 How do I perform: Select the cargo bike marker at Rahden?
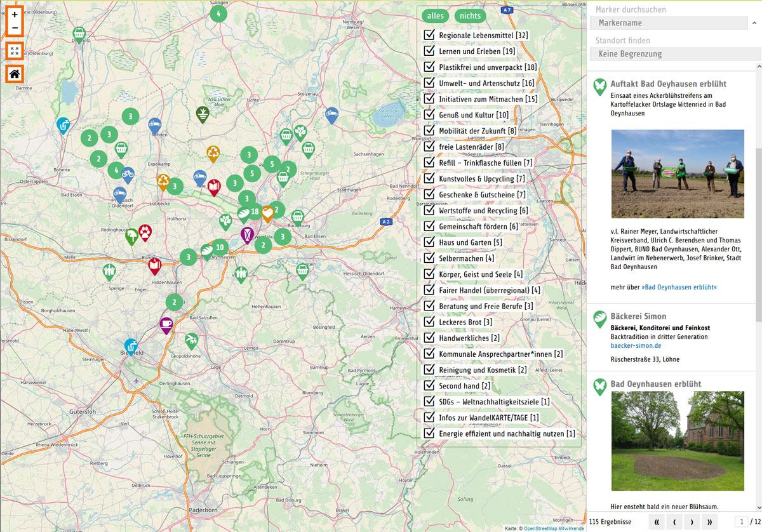[x=154, y=125]
